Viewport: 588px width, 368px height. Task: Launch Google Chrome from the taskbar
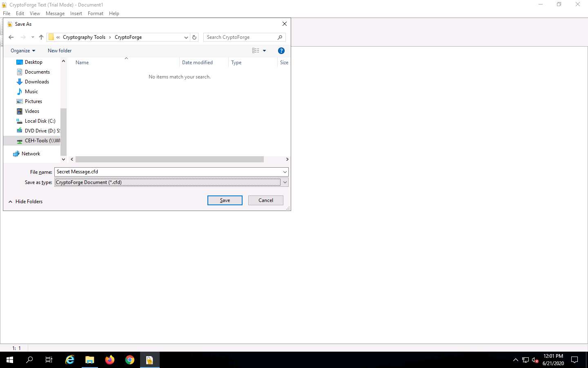point(129,360)
